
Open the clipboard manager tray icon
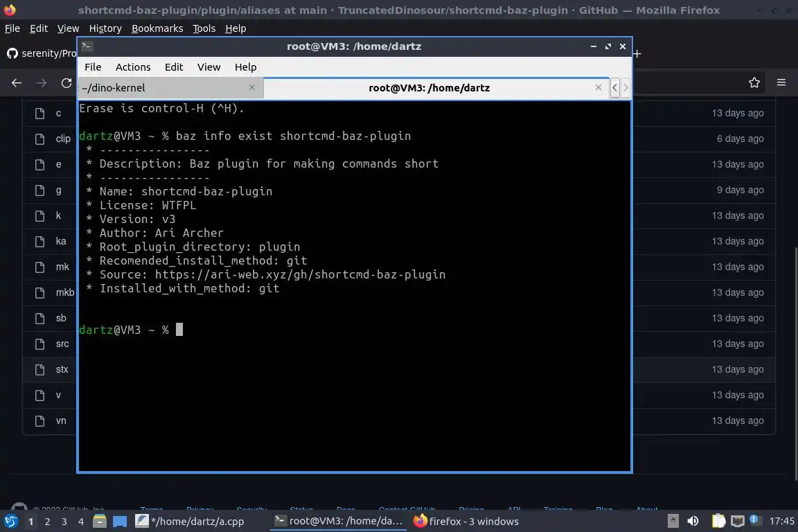(x=718, y=521)
